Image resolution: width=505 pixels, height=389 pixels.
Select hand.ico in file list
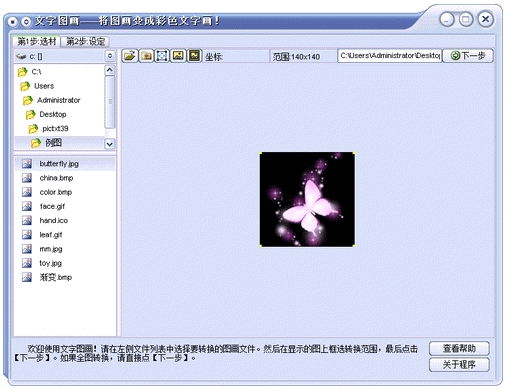[54, 221]
